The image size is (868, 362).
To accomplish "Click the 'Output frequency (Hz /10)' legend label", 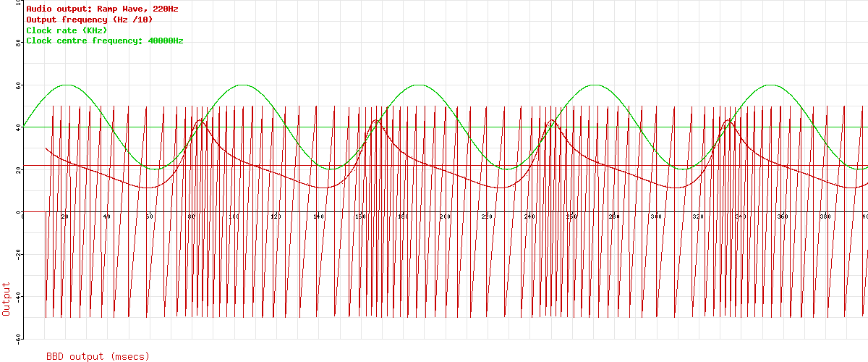I will pyautogui.click(x=90, y=20).
